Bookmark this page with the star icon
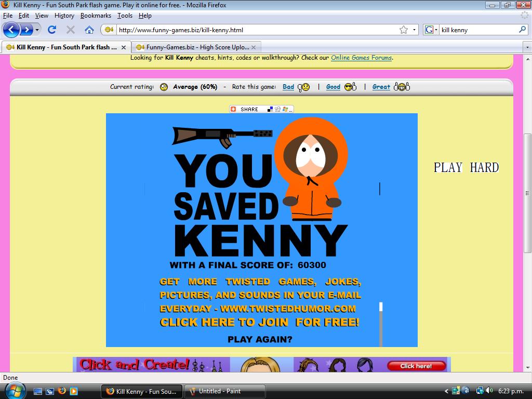The image size is (532, 399). (403, 30)
